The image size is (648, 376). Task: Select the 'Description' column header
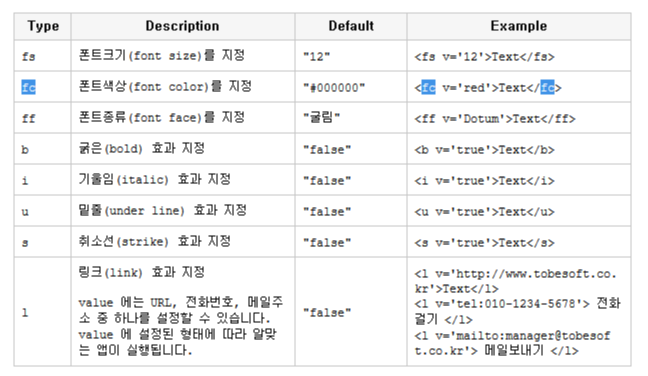point(183,26)
